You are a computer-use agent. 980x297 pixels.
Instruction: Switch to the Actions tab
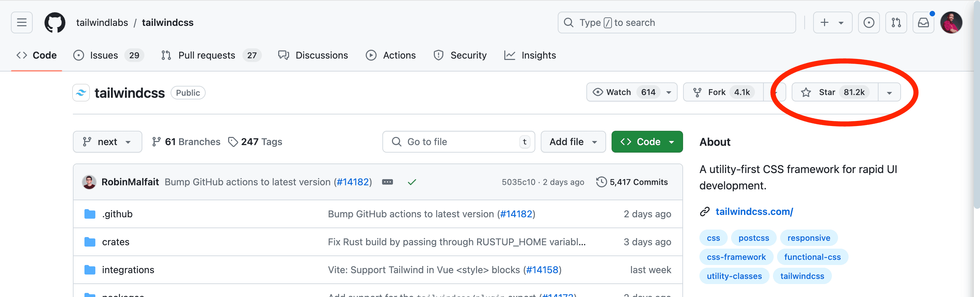pos(391,55)
